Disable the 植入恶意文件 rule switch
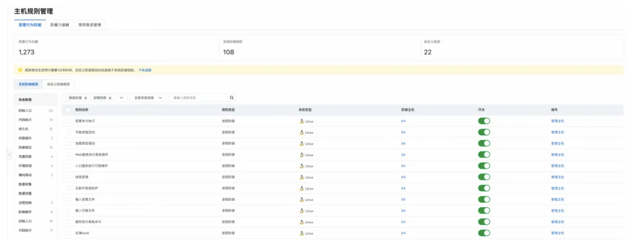This screenshot has width=644, height=250. 484,200
